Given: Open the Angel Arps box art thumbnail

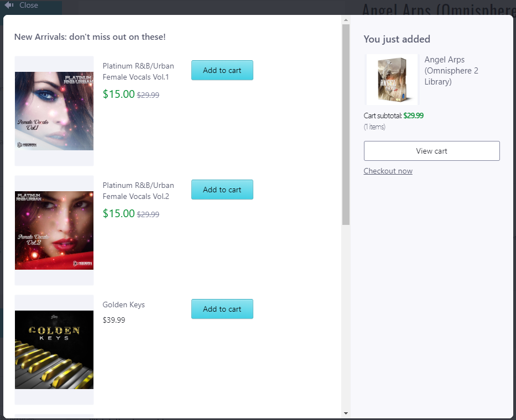Looking at the screenshot, I should 392,80.
